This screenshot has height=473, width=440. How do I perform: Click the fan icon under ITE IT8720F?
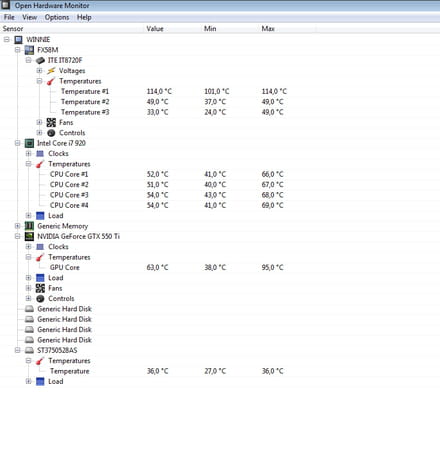point(51,123)
